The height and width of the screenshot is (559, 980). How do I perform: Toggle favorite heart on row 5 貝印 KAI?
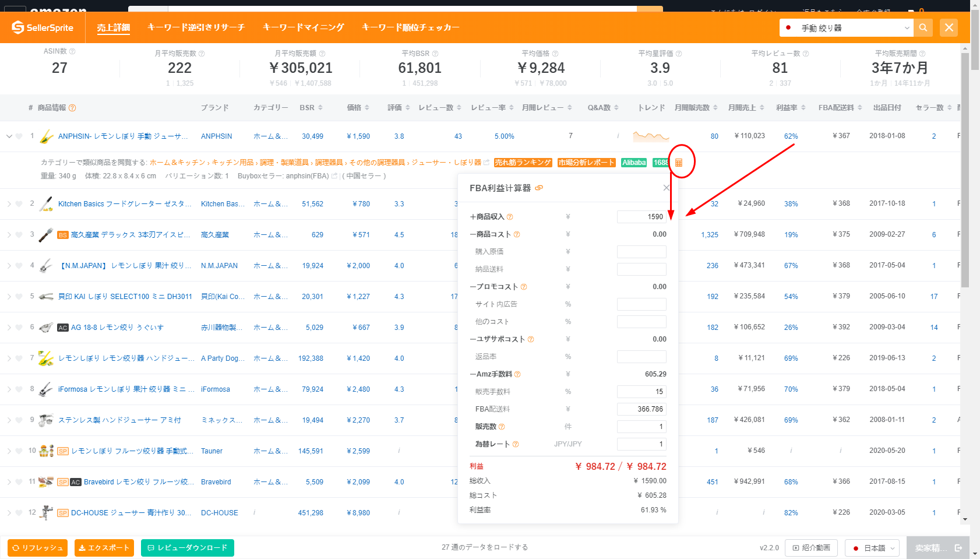19,297
